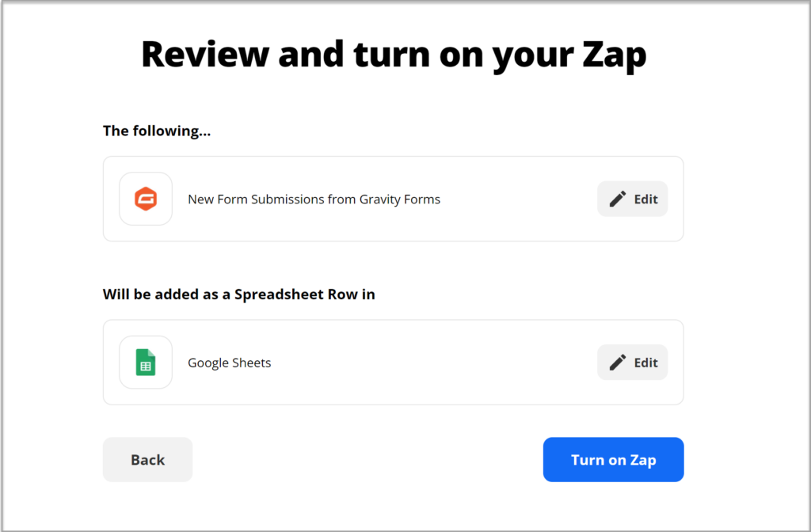This screenshot has height=532, width=811.
Task: Go Back to the previous step
Action: pyautogui.click(x=147, y=459)
